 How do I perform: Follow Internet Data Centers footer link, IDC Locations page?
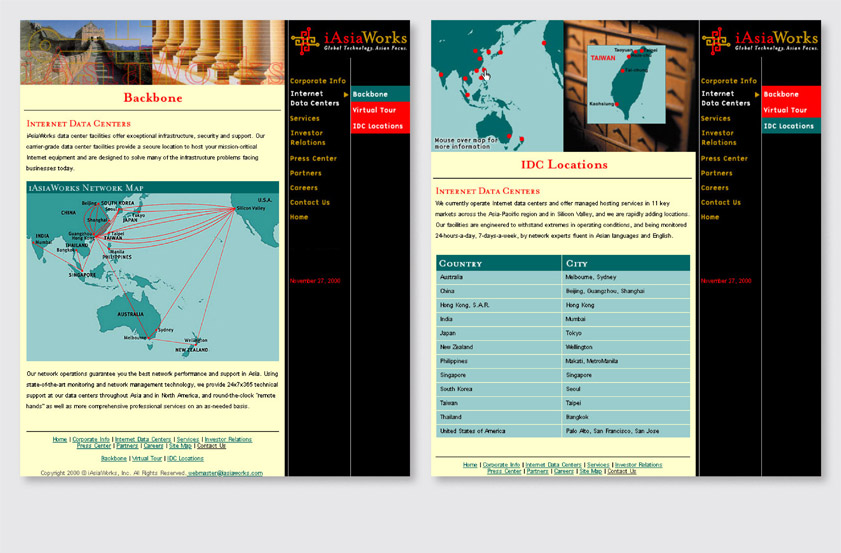553,464
